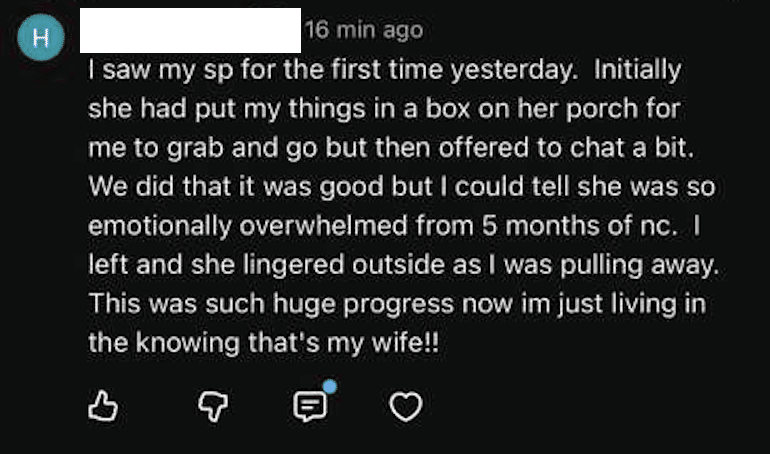Viewport: 770px width, 454px height.
Task: Click the word 'yesterday' in the comment
Action: point(514,71)
